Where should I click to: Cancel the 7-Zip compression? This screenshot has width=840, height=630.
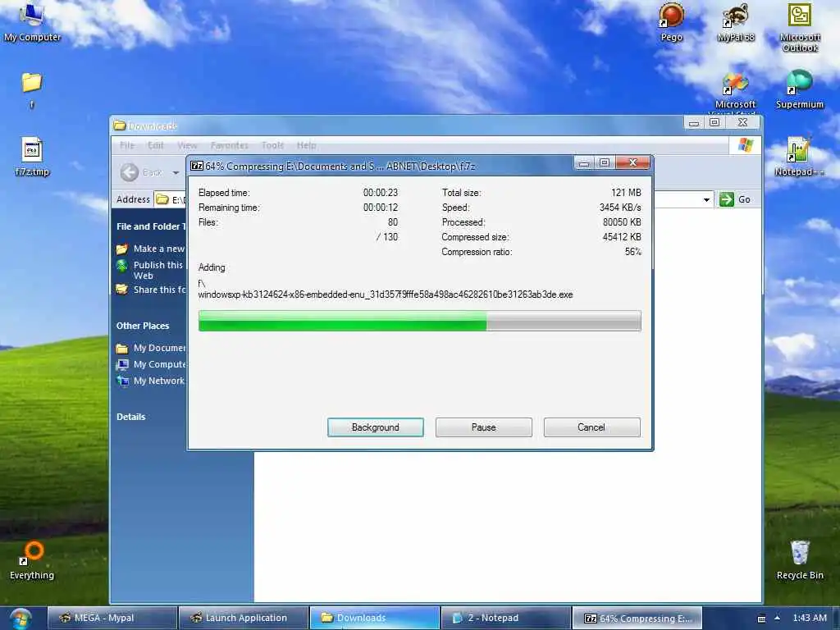click(x=591, y=427)
